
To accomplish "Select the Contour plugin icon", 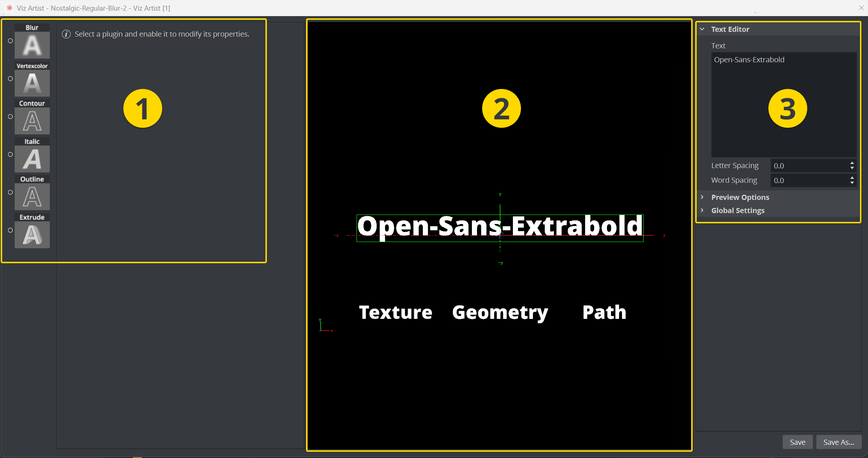I will tap(32, 121).
